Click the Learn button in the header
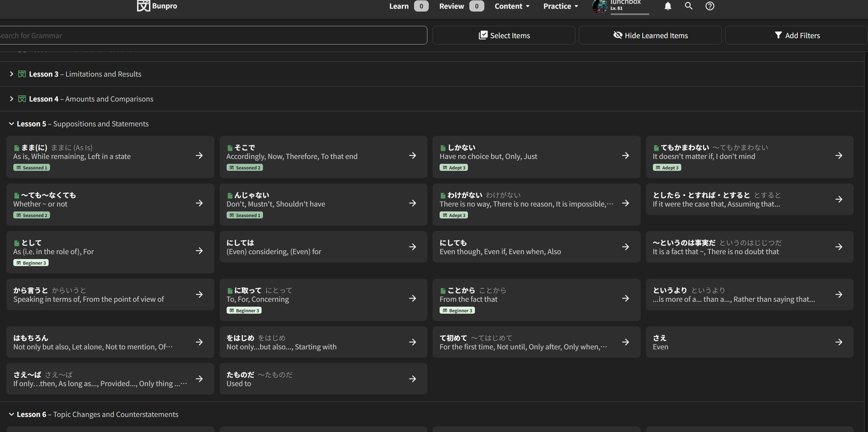868x432 pixels. (x=399, y=6)
